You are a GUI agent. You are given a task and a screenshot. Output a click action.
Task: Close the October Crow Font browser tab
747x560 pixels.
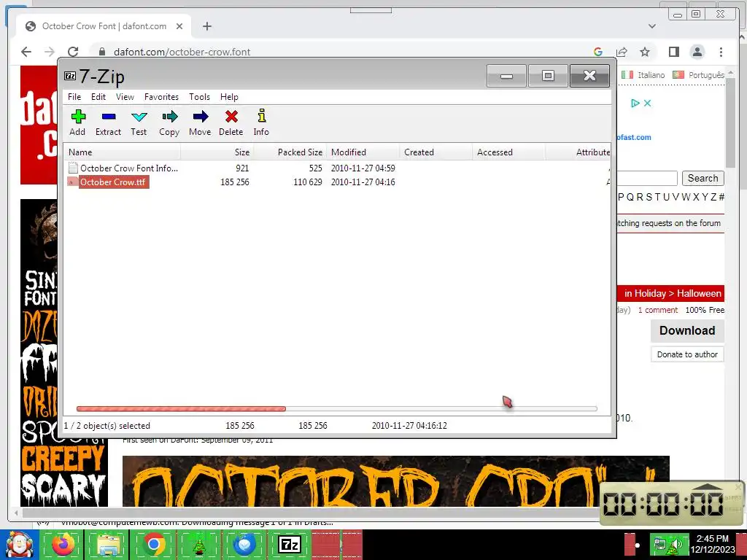tap(179, 26)
